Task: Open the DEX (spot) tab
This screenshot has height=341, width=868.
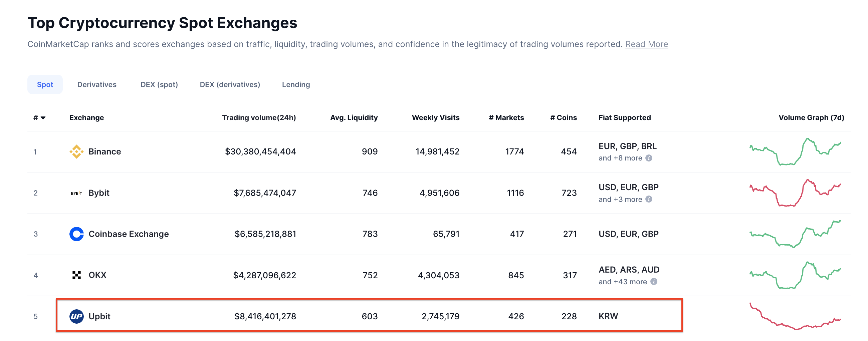Action: 159,84
